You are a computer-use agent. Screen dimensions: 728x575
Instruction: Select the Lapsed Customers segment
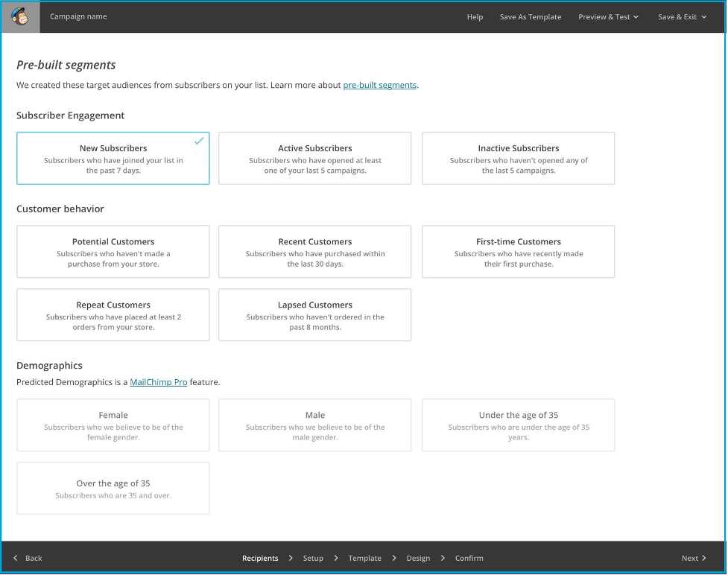[314, 314]
